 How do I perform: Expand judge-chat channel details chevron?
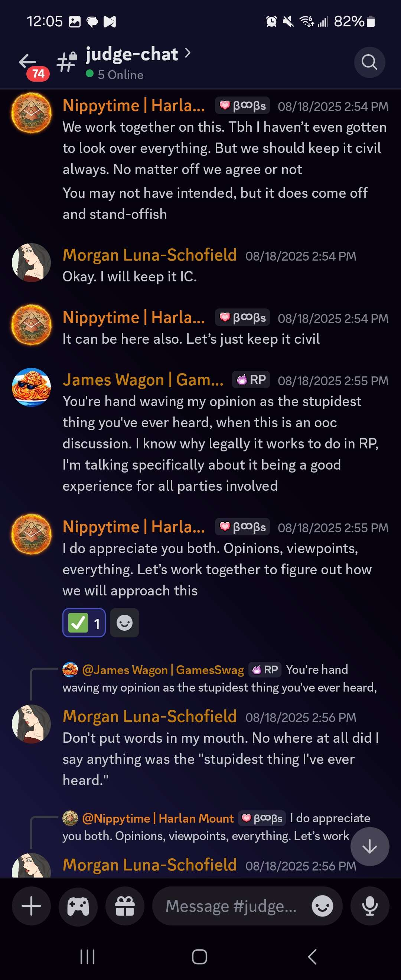[187, 53]
